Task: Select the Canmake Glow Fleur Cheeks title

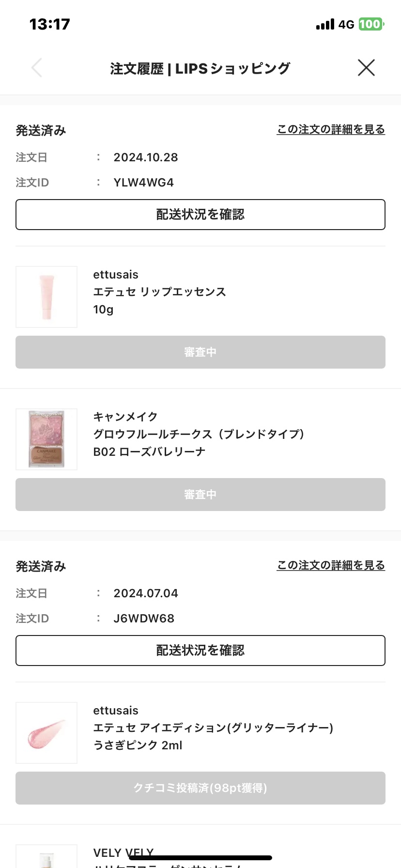Action: click(x=199, y=434)
